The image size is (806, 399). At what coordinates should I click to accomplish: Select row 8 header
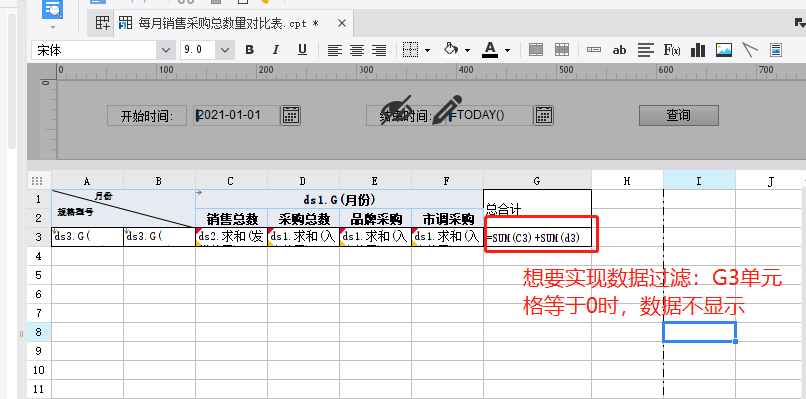click(x=39, y=332)
